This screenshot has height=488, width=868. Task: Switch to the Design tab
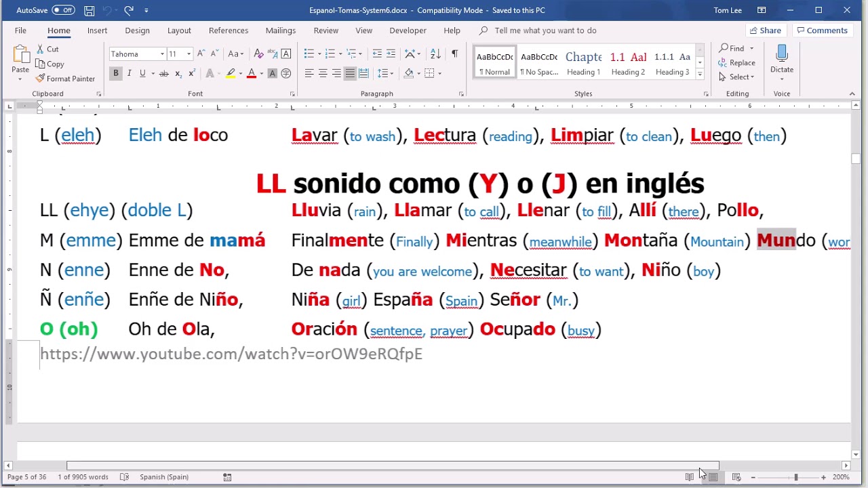point(137,30)
